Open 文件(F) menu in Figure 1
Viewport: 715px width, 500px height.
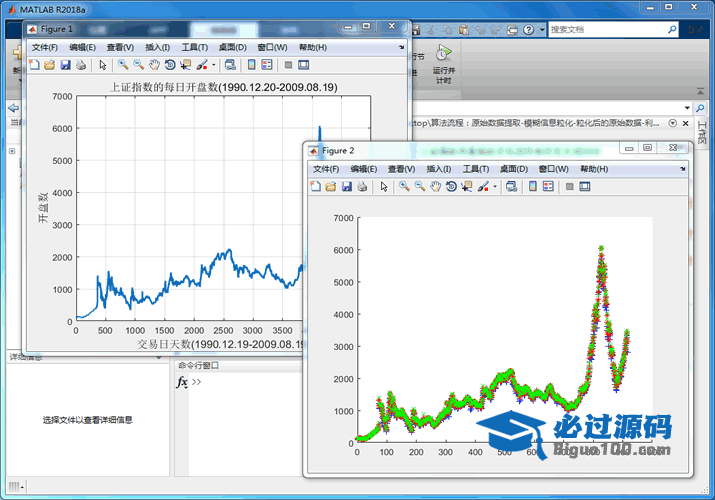[45, 47]
